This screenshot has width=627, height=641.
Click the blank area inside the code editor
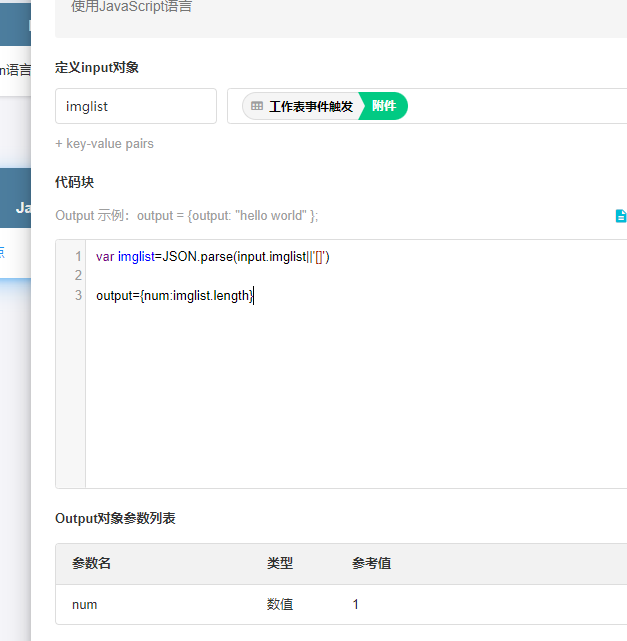[350, 400]
